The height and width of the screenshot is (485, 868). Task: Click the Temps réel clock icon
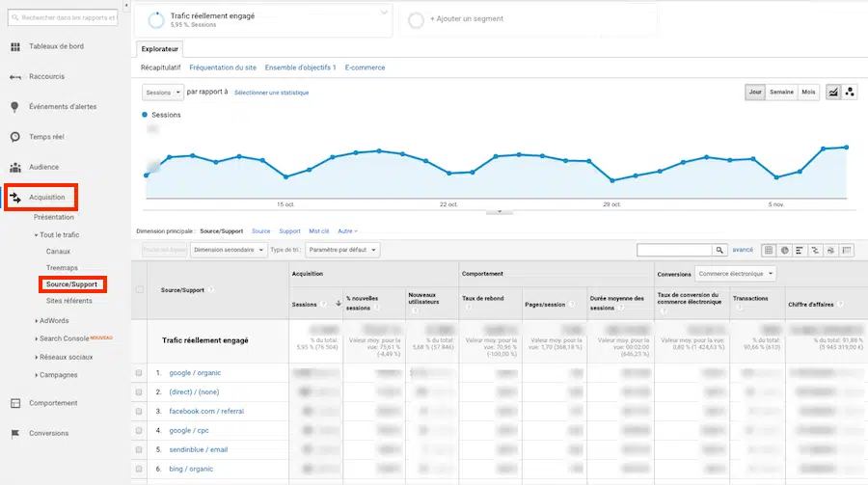[15, 137]
